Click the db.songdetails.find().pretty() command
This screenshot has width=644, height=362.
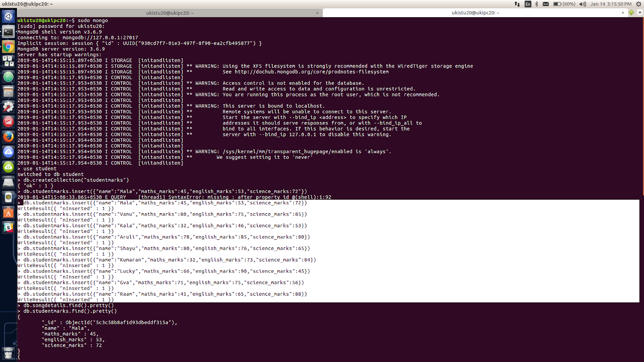coord(68,305)
